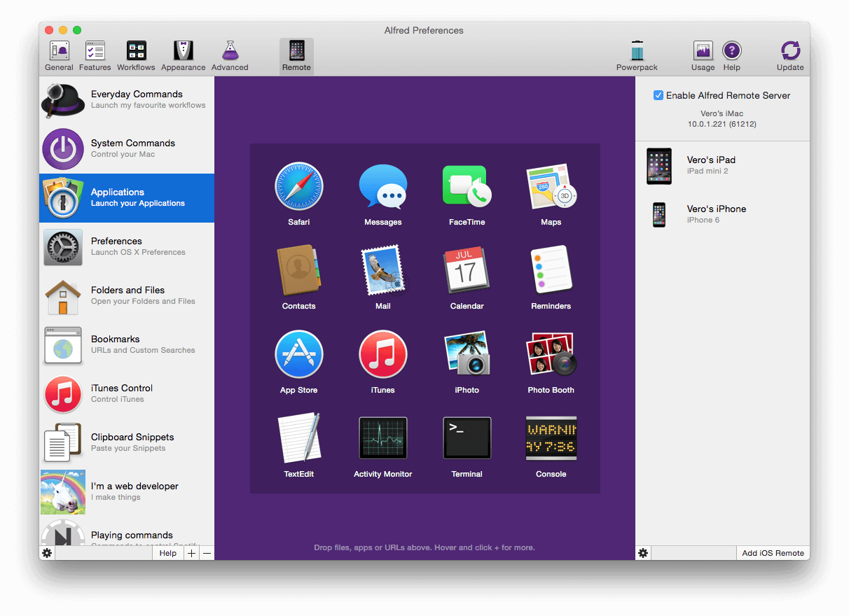Click the Powerpack toolbar icon

tap(637, 55)
